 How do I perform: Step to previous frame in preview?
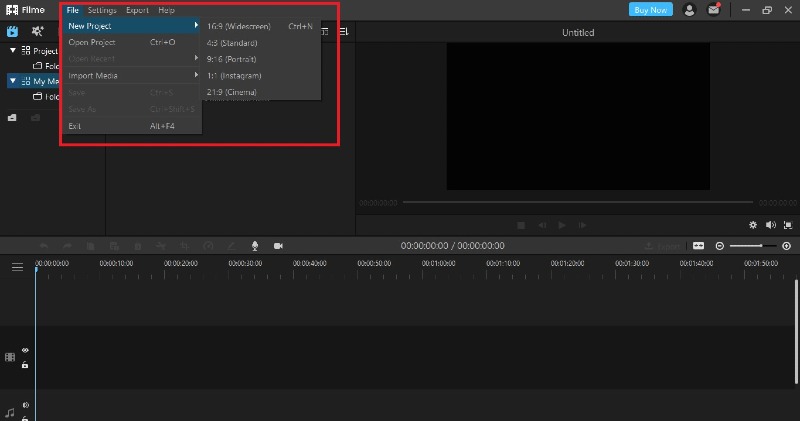542,225
